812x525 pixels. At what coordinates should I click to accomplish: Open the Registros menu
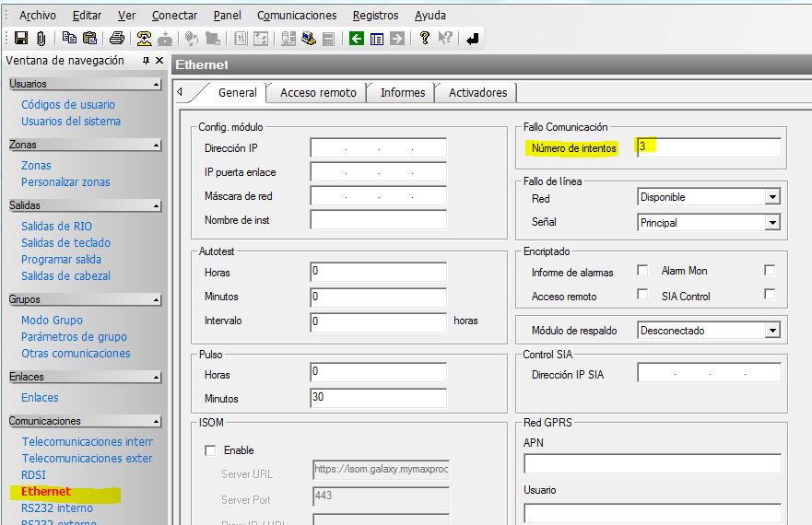pyautogui.click(x=375, y=16)
